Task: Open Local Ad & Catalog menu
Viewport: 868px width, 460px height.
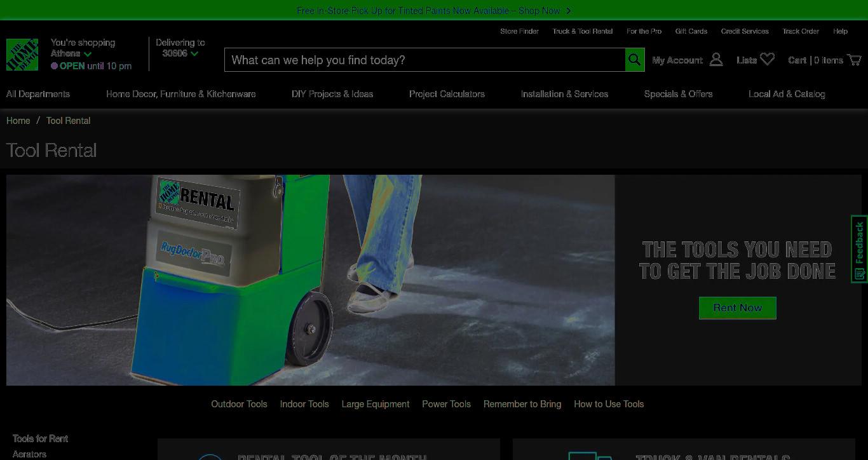Action: [787, 94]
